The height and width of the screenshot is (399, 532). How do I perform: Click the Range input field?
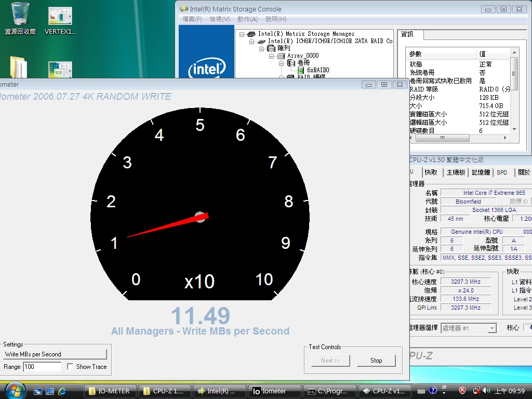point(42,367)
